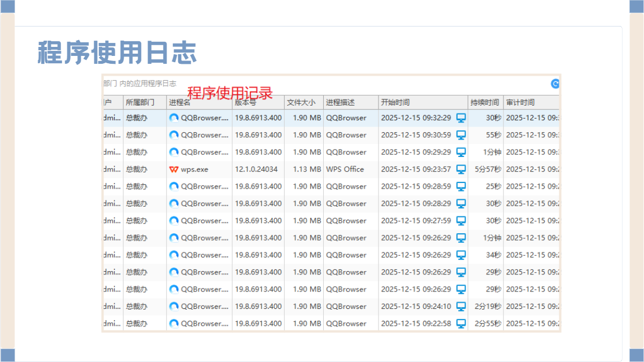Click the QQBrowser icon in the 09:24:10 row
This screenshot has width=644, height=362.
(x=174, y=307)
